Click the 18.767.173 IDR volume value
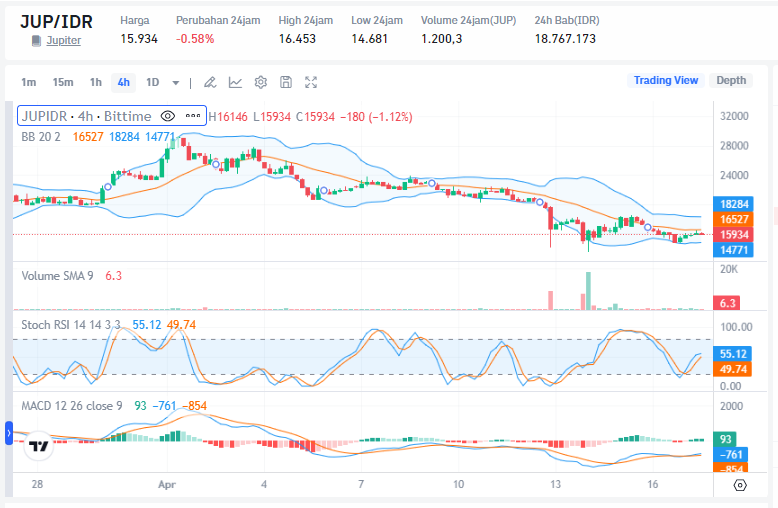 click(565, 39)
